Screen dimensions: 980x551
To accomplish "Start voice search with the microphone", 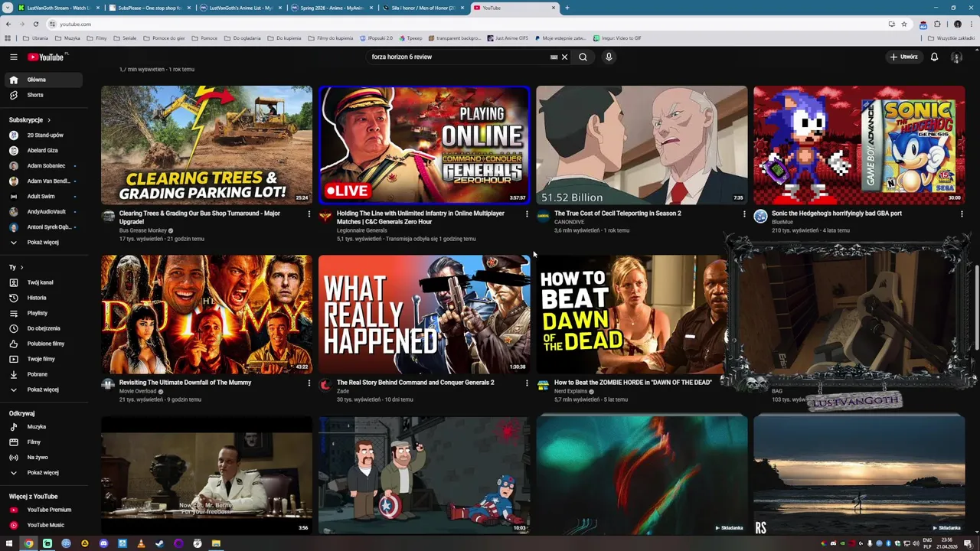I will point(609,57).
